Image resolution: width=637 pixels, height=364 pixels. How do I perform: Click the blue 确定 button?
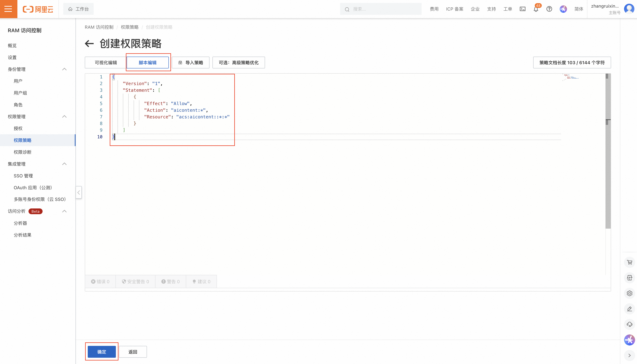tap(102, 352)
